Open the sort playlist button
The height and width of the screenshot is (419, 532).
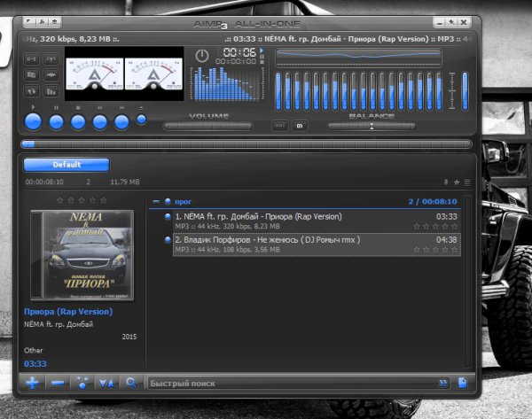point(107,384)
